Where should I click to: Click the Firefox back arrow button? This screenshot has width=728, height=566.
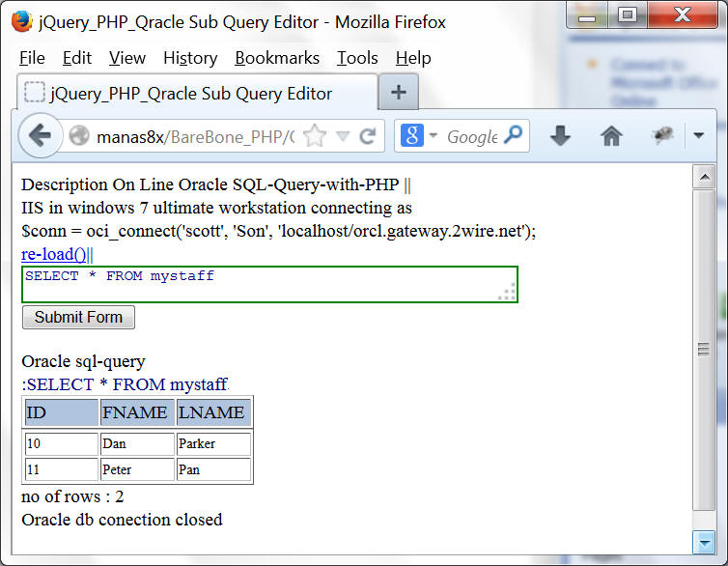tap(40, 135)
